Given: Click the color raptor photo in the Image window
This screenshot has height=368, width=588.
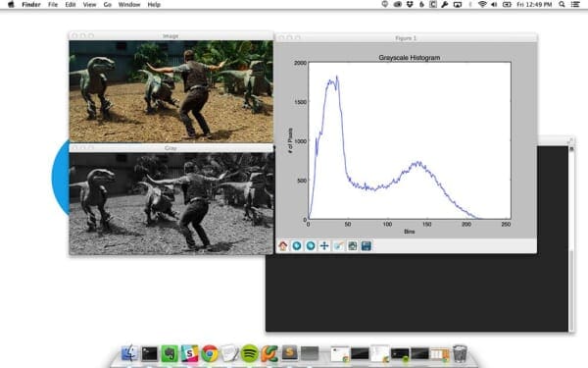Looking at the screenshot, I should [x=171, y=91].
